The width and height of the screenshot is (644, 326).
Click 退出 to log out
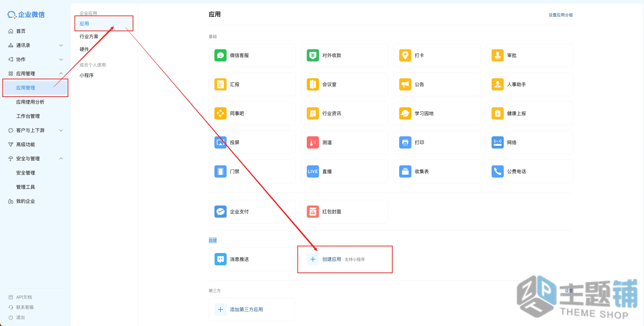21,317
